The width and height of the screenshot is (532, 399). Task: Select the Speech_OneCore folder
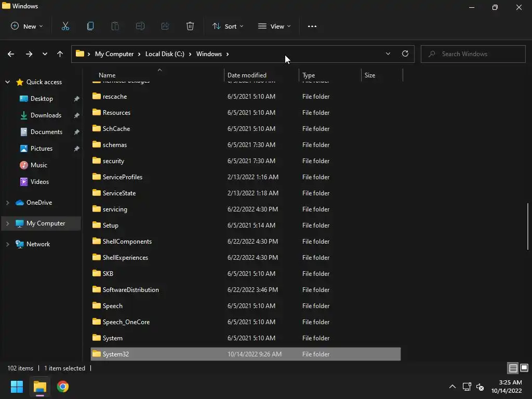126,322
